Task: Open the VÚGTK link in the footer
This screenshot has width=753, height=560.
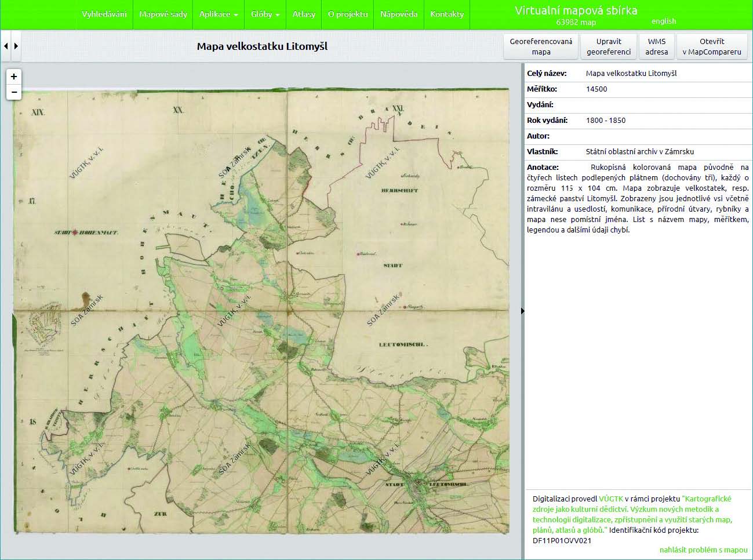Action: tap(611, 499)
